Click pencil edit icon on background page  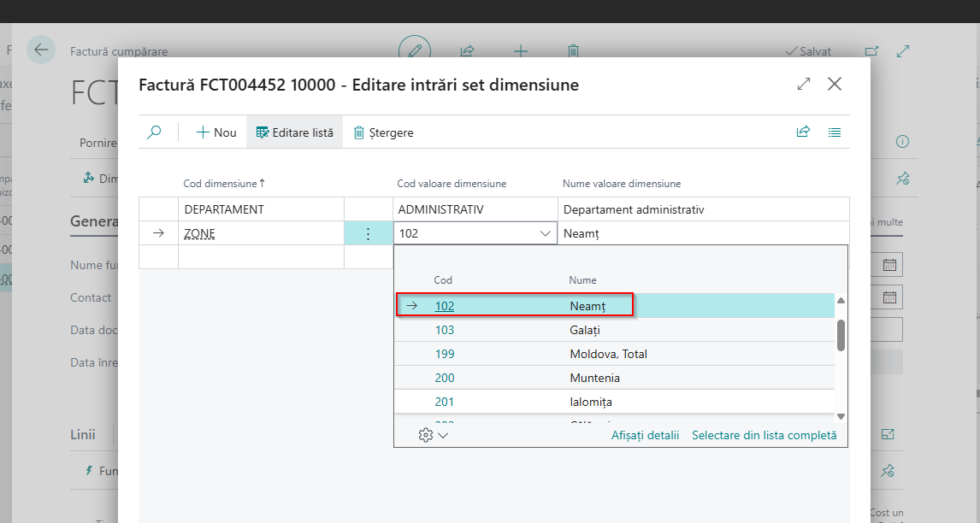pyautogui.click(x=415, y=50)
